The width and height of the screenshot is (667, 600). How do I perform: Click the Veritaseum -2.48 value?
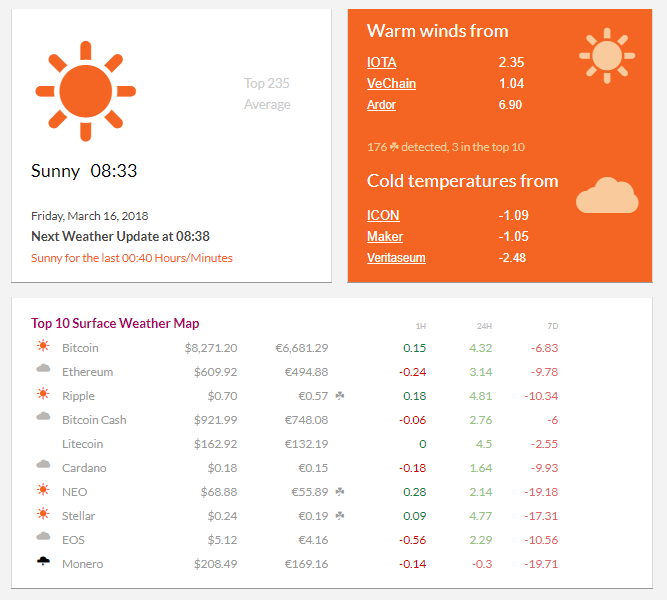point(512,257)
